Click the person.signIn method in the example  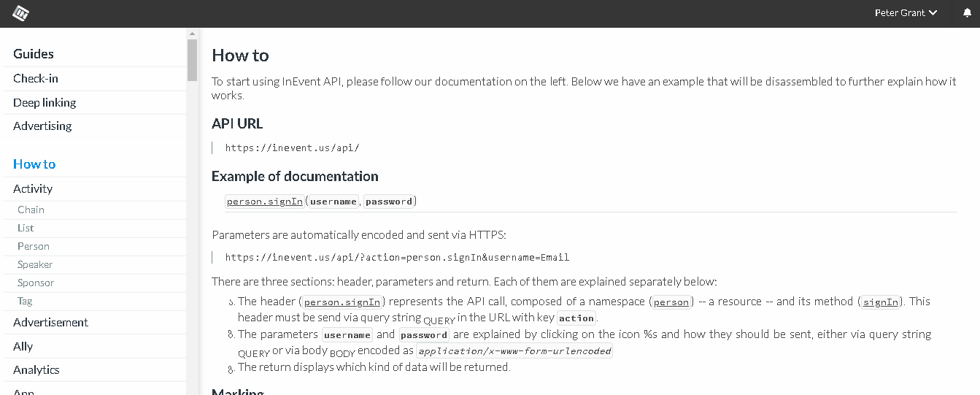click(x=265, y=202)
